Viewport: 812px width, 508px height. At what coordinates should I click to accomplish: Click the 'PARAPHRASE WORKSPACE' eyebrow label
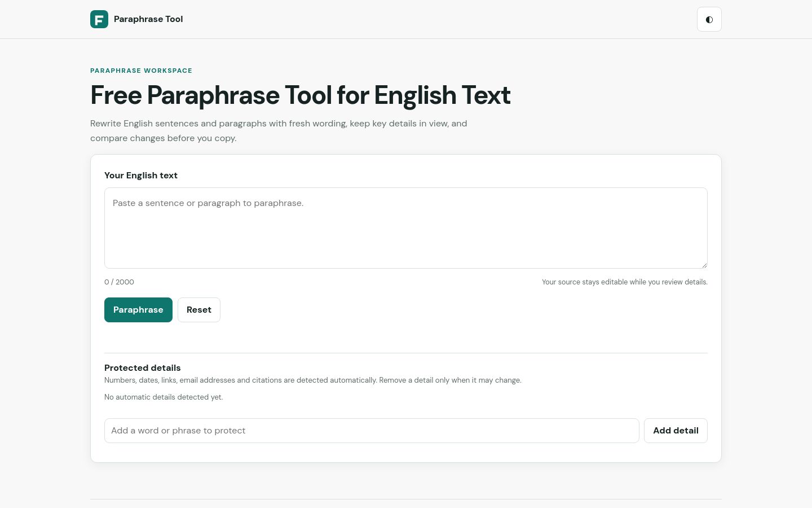(x=141, y=71)
